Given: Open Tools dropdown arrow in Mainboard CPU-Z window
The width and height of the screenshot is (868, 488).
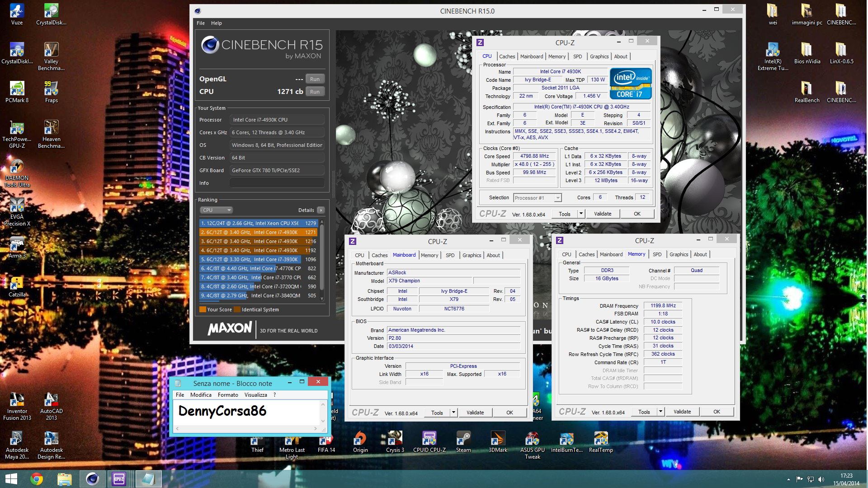Looking at the screenshot, I should pyautogui.click(x=453, y=413).
